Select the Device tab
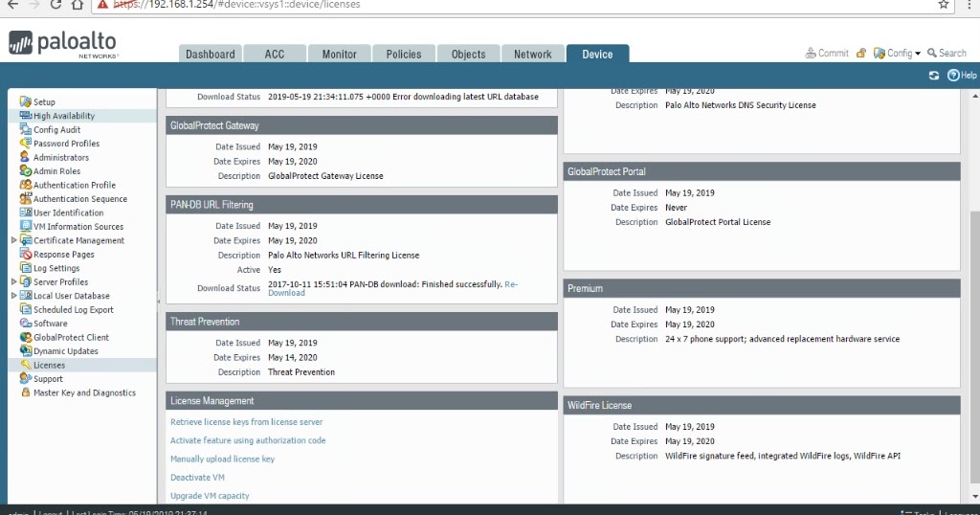This screenshot has height=515, width=980. (x=597, y=54)
